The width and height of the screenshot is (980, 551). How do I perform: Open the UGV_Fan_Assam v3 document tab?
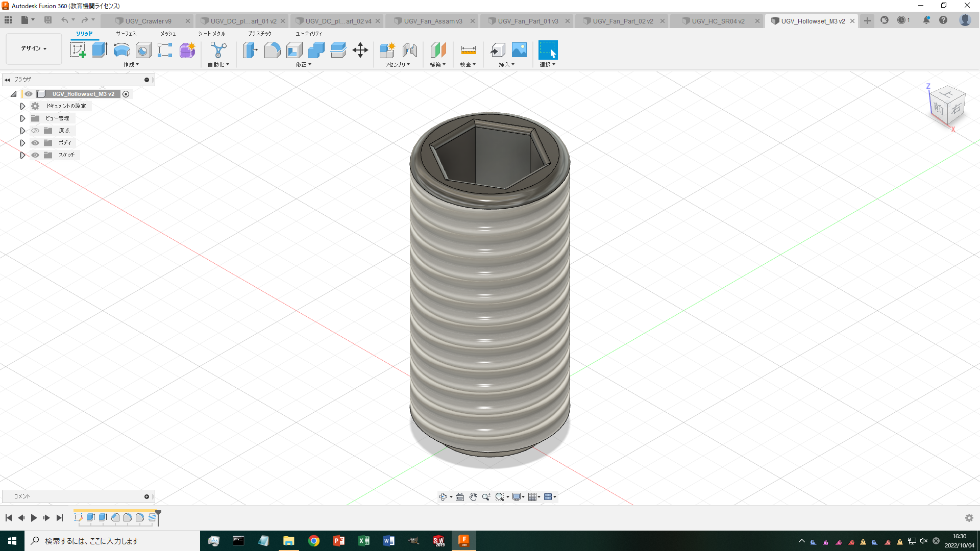click(433, 21)
